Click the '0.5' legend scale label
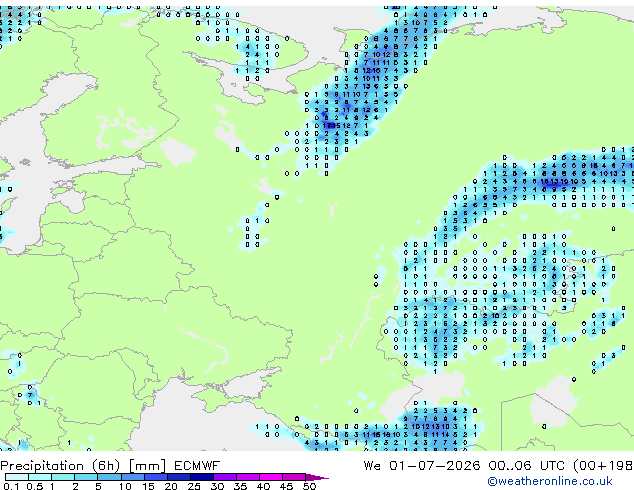The image size is (634, 490). point(35,486)
